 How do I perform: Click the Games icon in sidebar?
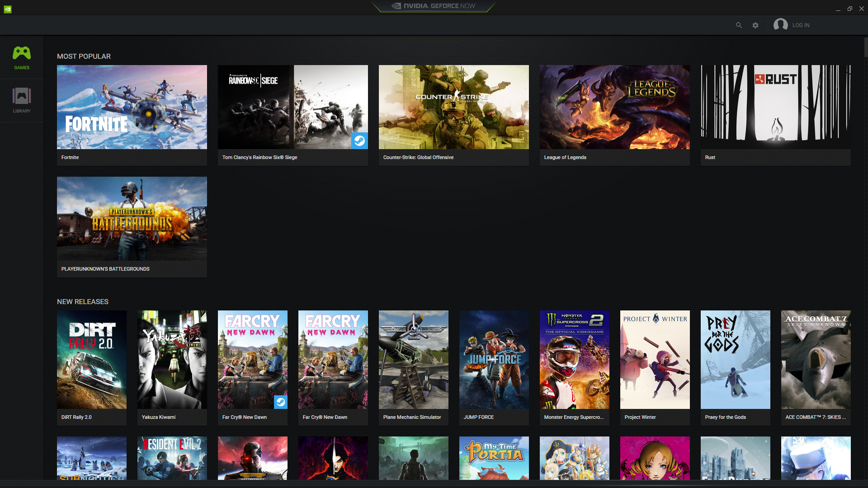click(x=21, y=53)
